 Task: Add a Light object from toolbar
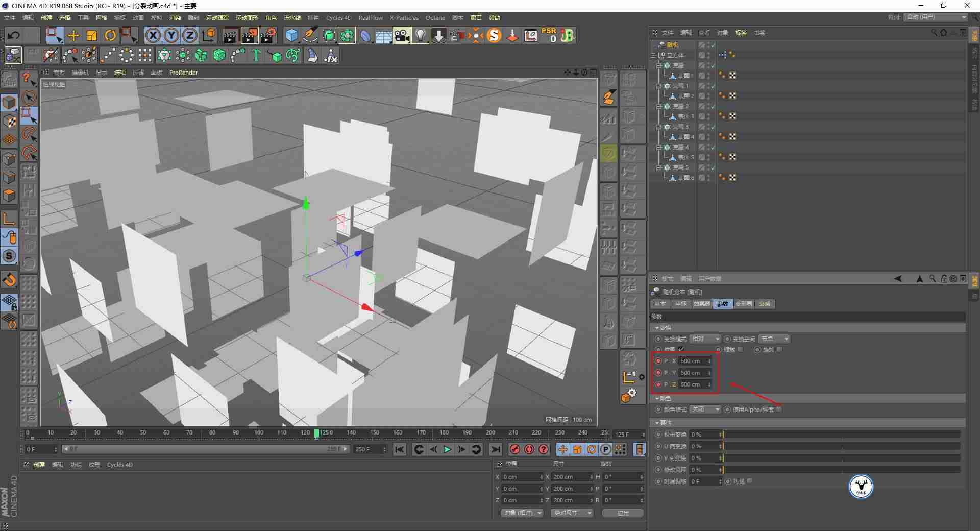(420, 35)
